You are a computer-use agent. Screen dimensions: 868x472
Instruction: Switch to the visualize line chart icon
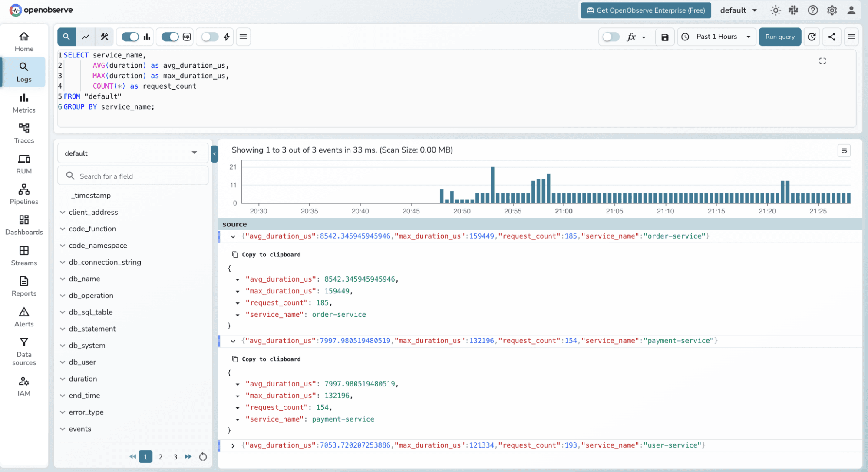[86, 37]
